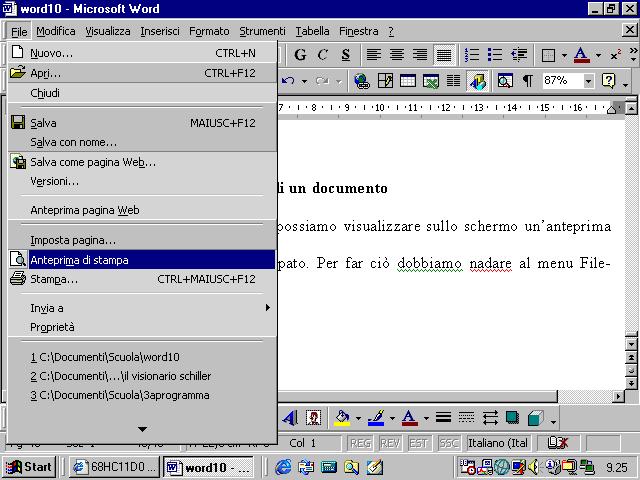This screenshot has height=480, width=640.
Task: Click the spelling status book icon
Action: pos(557,443)
